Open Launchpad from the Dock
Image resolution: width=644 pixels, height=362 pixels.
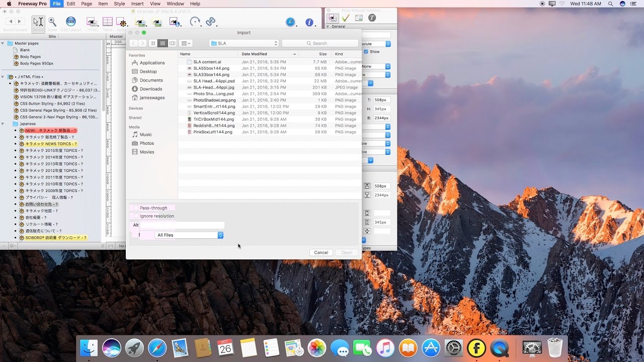[x=134, y=348]
